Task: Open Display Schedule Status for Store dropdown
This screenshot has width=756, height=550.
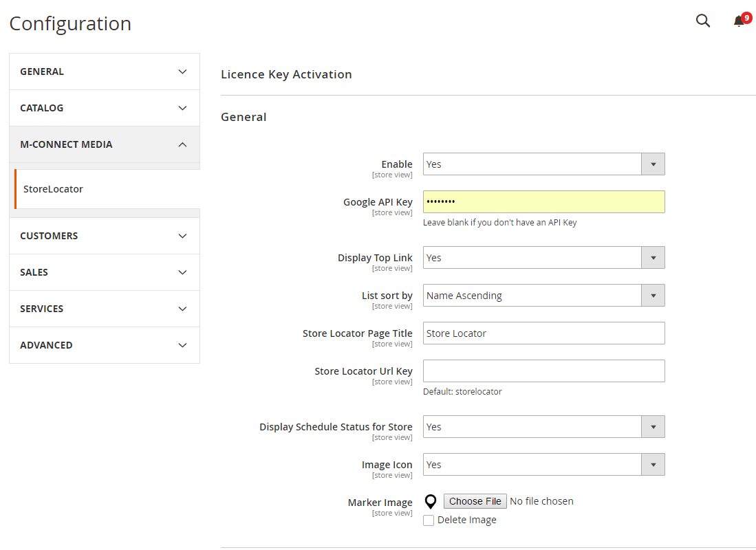Action: click(543, 427)
